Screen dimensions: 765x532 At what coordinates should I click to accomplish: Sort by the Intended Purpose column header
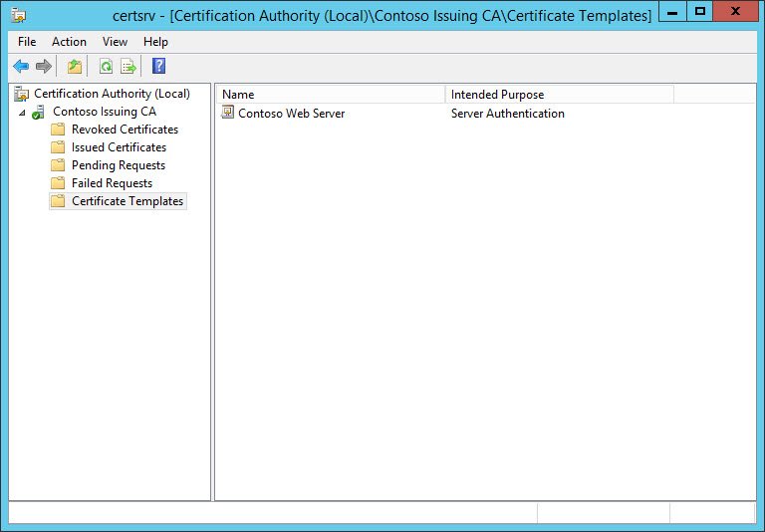[x=560, y=95]
